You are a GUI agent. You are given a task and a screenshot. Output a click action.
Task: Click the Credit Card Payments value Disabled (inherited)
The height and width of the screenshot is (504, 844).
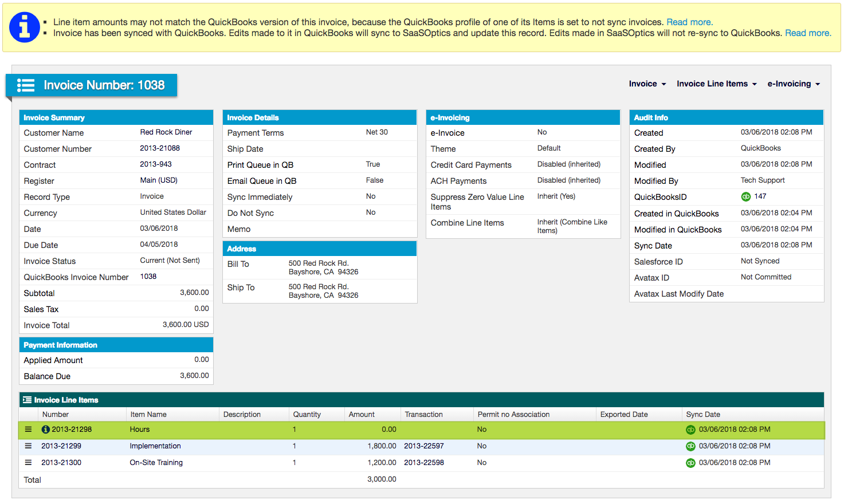[569, 164]
